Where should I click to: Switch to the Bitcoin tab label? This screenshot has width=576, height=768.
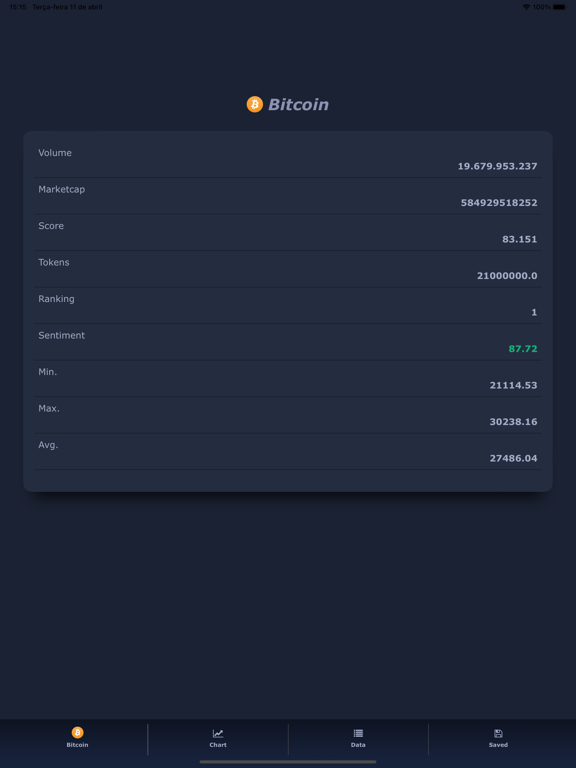(77, 744)
